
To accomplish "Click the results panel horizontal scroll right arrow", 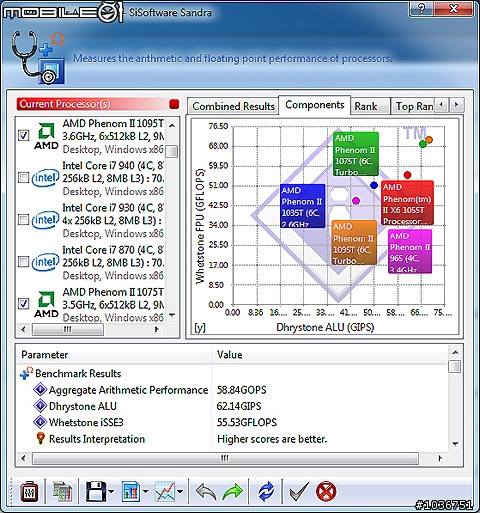I will click(440, 458).
